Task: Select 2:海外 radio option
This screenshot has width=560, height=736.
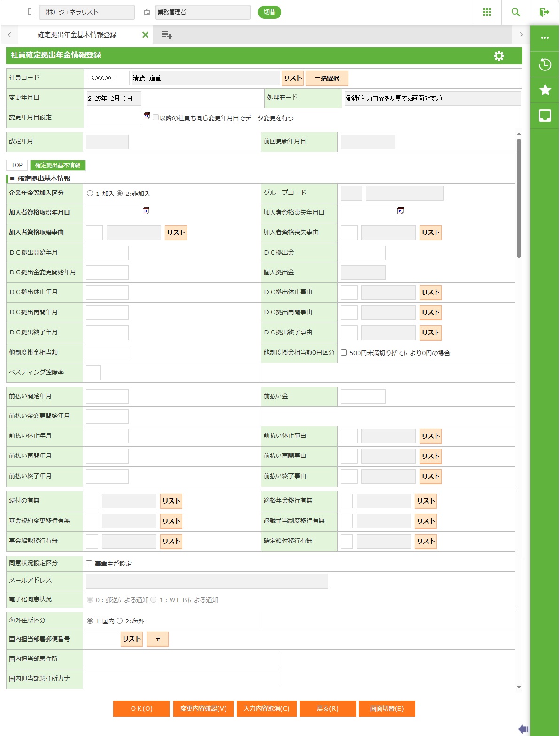Action: click(x=120, y=621)
